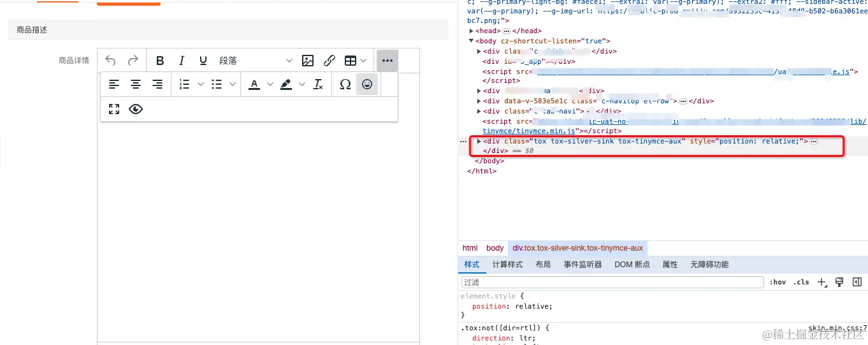
Task: Switch to the 属性 properties tab
Action: click(x=670, y=265)
